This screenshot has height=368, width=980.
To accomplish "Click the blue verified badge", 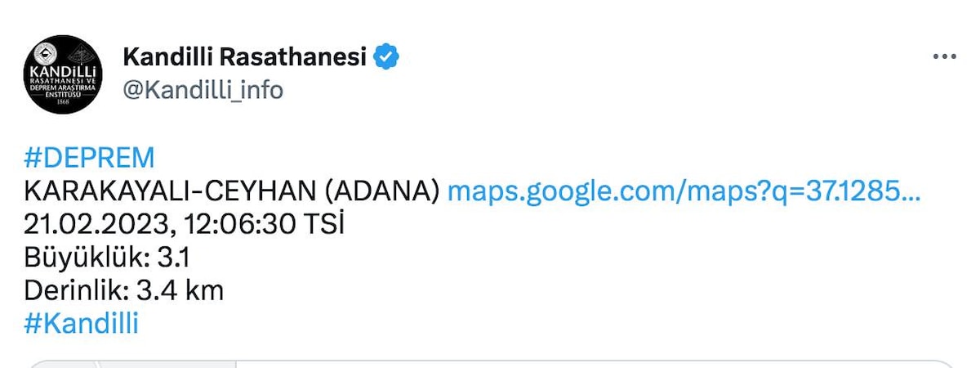I will [386, 57].
